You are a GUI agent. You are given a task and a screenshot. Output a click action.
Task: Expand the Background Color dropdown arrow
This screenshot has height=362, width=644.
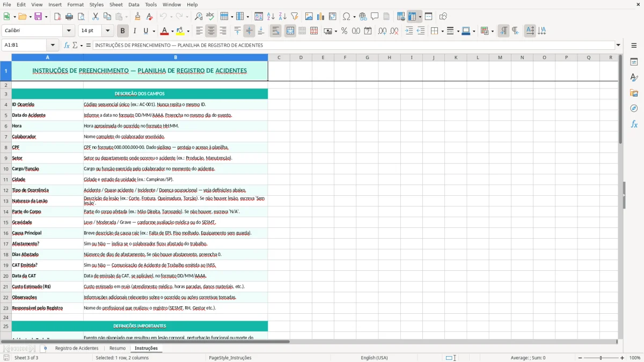click(x=188, y=31)
